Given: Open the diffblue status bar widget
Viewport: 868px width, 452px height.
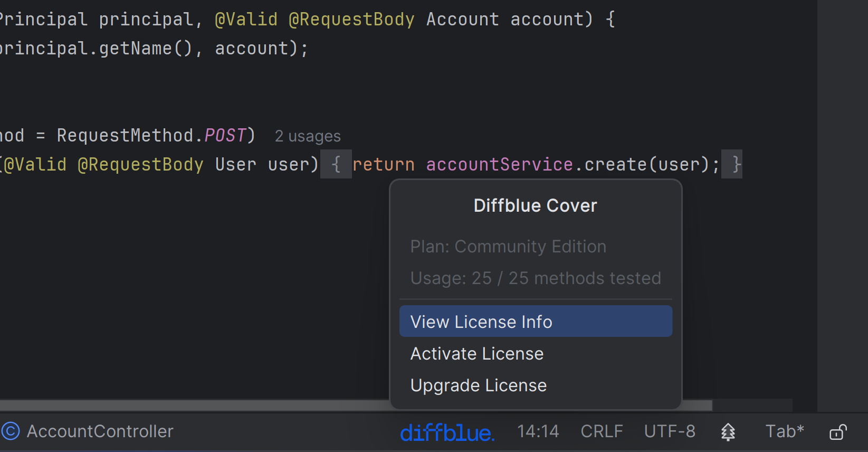Looking at the screenshot, I should [447, 432].
